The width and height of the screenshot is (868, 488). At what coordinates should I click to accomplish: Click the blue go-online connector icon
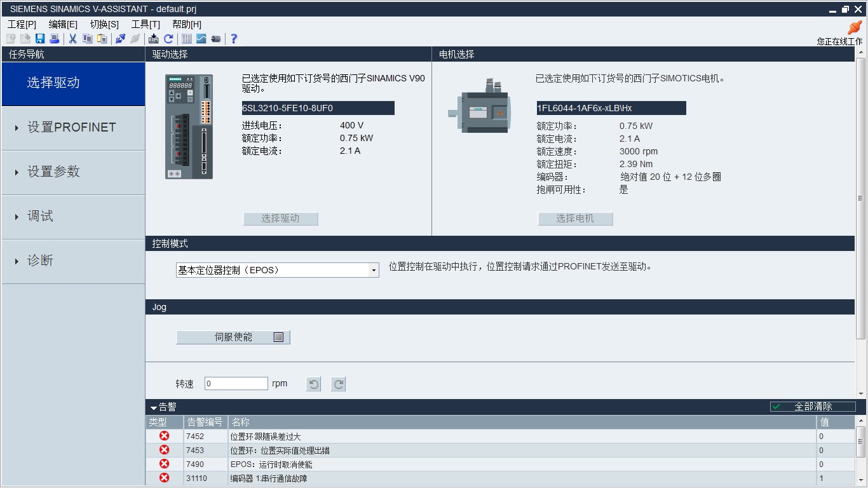click(x=120, y=39)
